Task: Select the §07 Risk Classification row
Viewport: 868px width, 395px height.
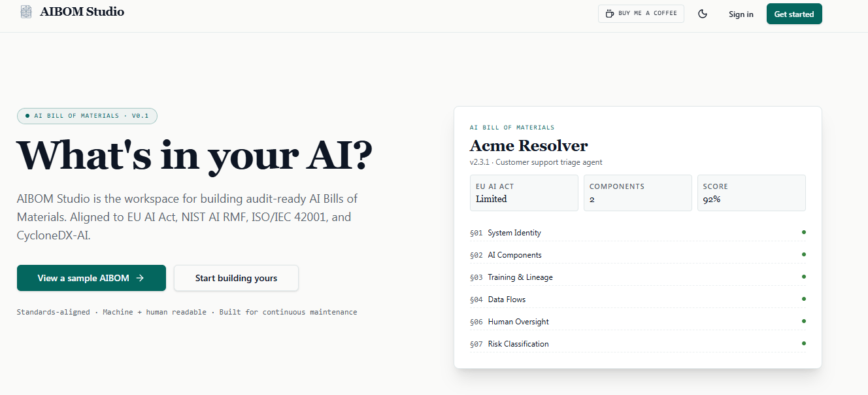Action: 638,344
